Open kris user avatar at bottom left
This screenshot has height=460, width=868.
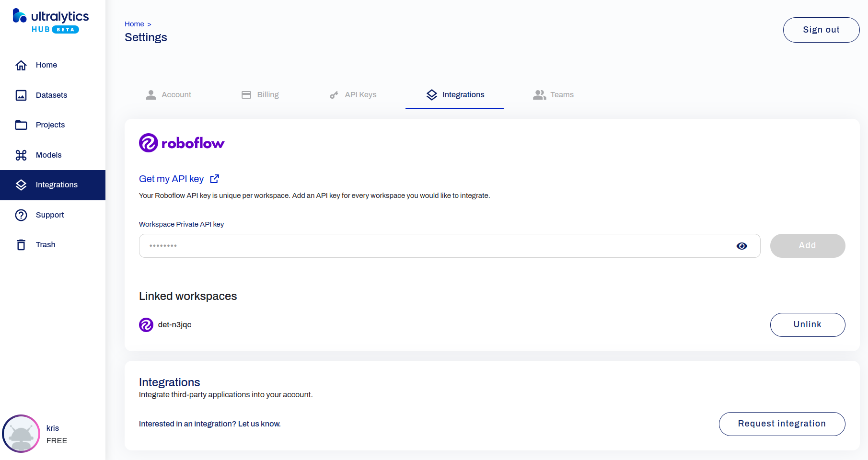tap(21, 434)
